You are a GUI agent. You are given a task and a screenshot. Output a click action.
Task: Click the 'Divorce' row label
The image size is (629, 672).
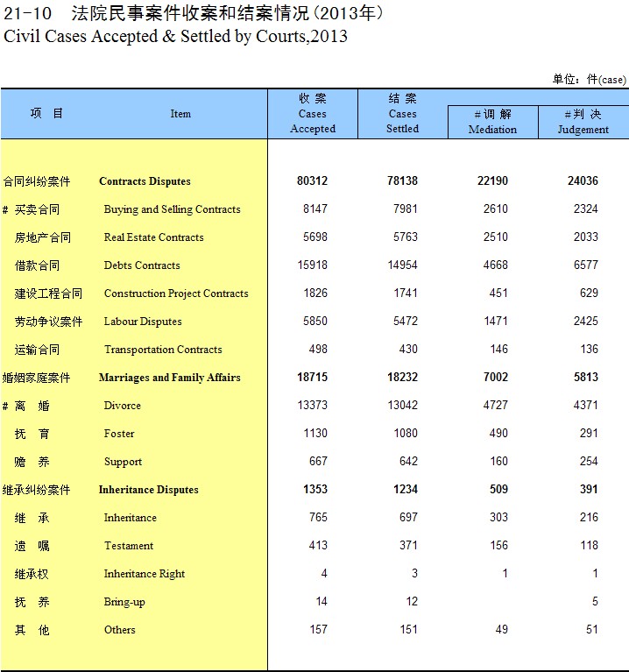122,406
